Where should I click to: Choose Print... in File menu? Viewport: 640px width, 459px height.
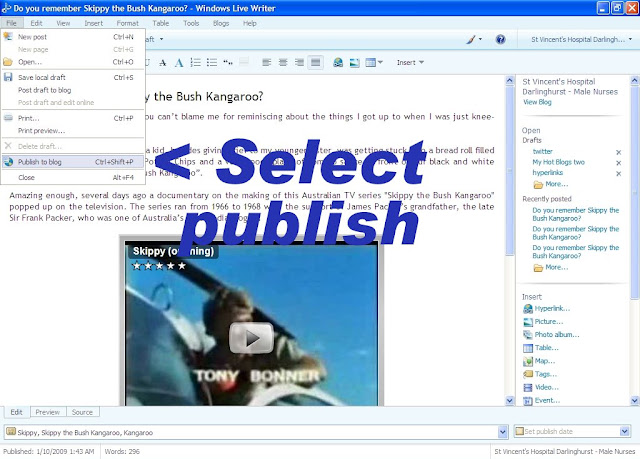73,118
